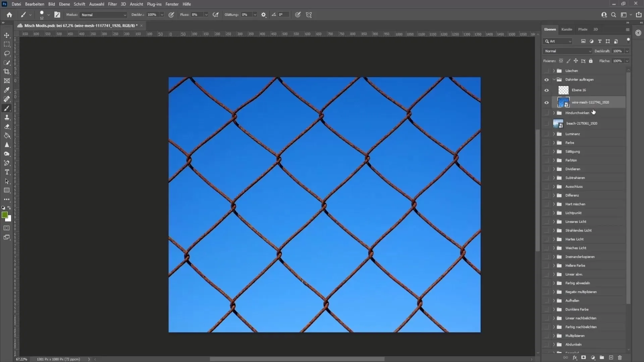644x362 pixels.
Task: Select the Eyedropper tool
Action: pos(7,90)
